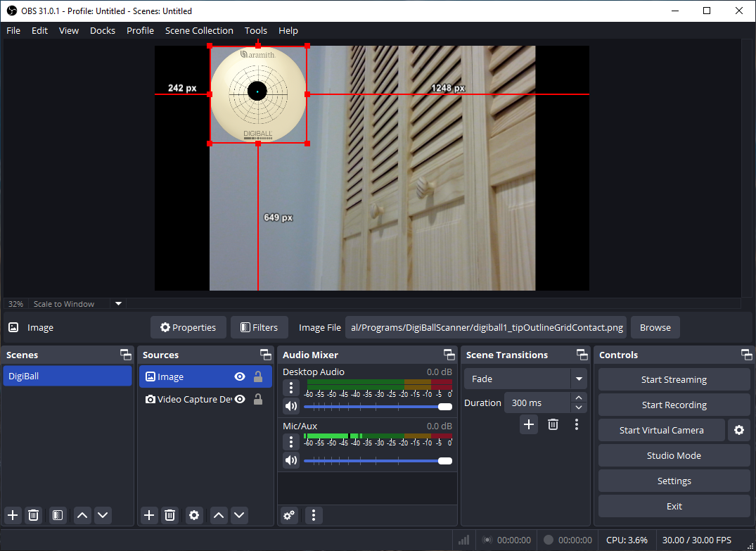756x551 pixels.
Task: Open Mic/Aux three-dot options menu
Action: coord(290,442)
